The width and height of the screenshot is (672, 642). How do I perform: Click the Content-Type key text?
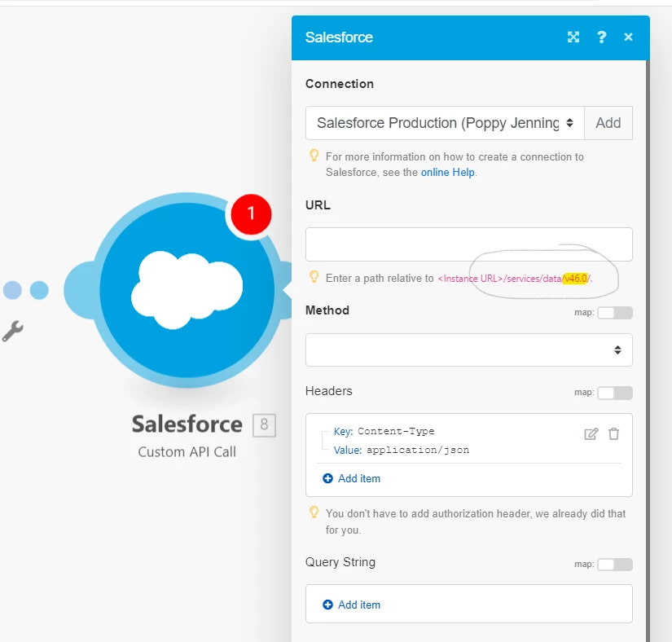pos(396,431)
